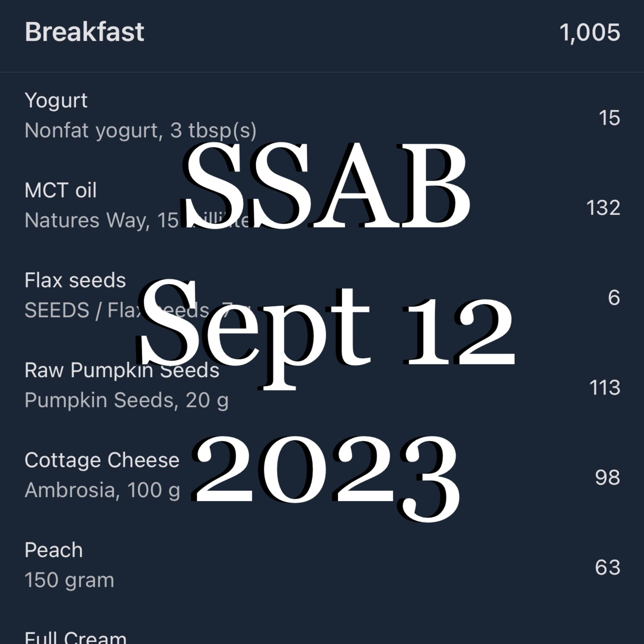This screenshot has height=644, width=644.
Task: Open the MCT oil entry
Action: (61, 190)
